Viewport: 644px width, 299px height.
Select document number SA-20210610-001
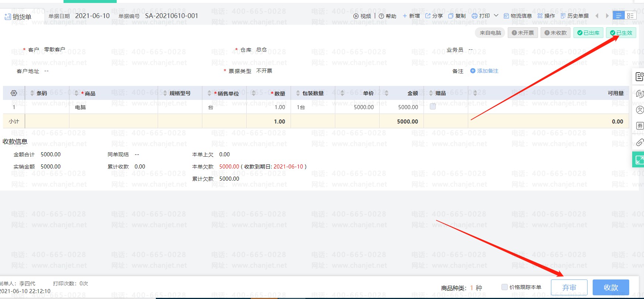171,16
